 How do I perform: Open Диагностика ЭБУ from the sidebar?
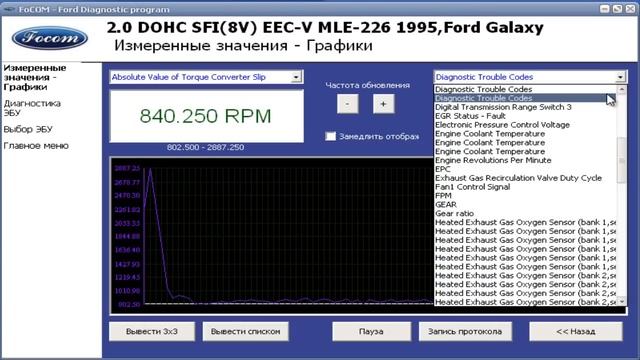point(32,108)
